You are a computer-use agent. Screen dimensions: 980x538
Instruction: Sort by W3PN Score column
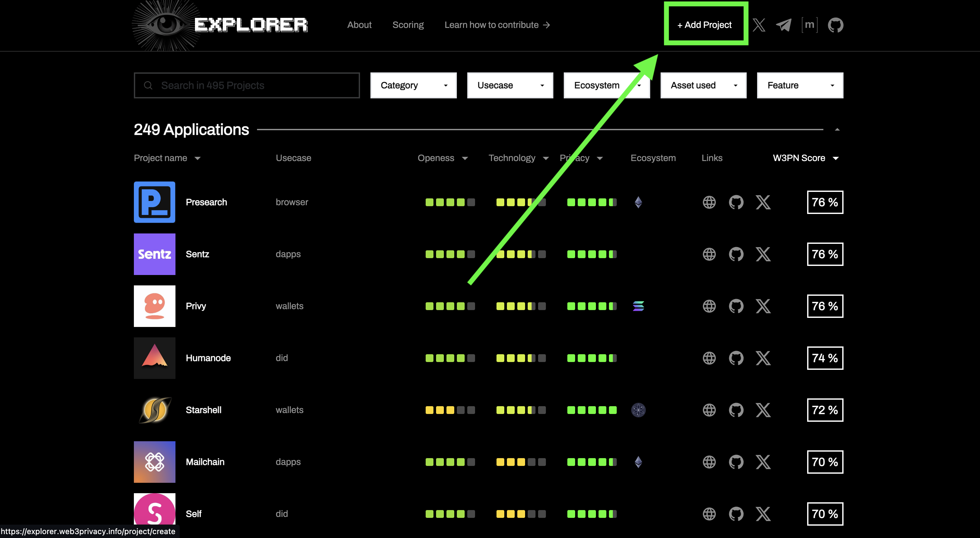(x=806, y=158)
